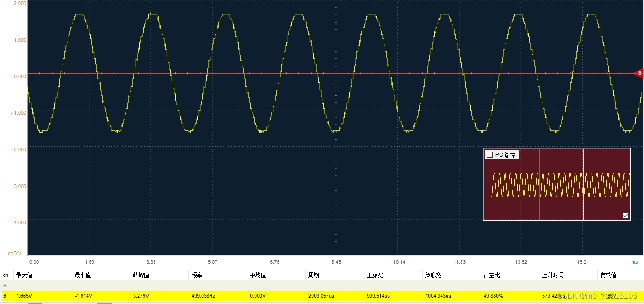Screen dimensions: 644x304
Task: Click the 8.45 time axis label
Action: point(336,262)
